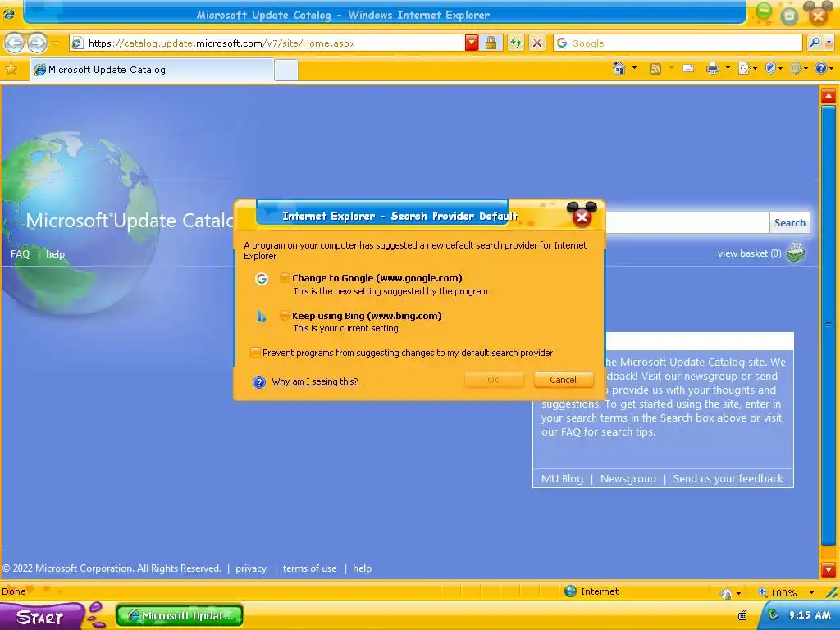Click the Safety shield icon
The image size is (840, 630).
(x=771, y=68)
